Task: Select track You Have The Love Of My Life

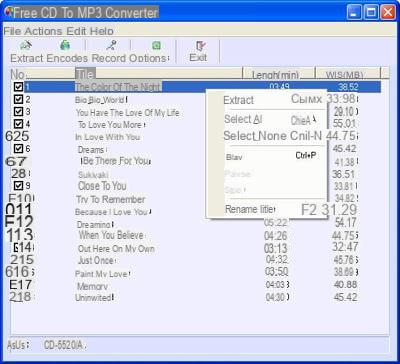Action: point(127,113)
